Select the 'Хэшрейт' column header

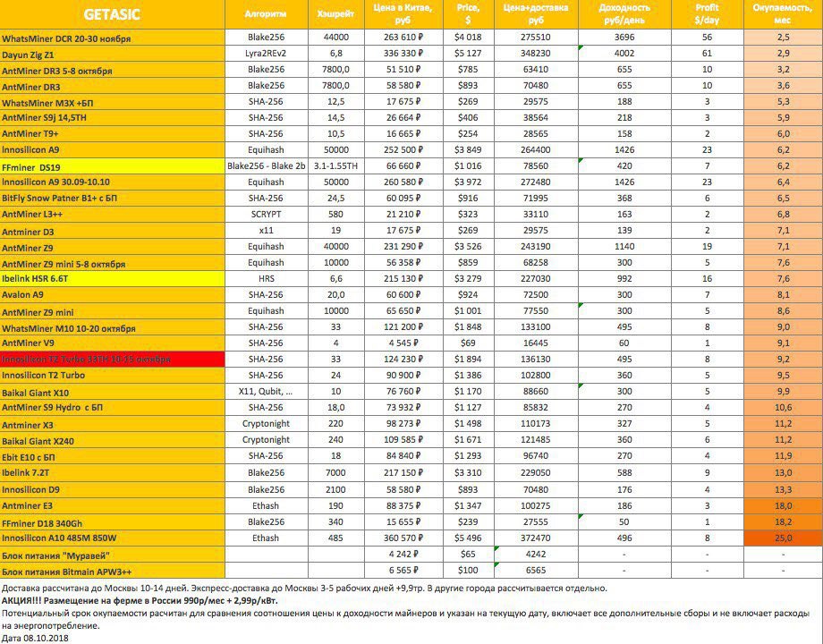click(x=336, y=14)
